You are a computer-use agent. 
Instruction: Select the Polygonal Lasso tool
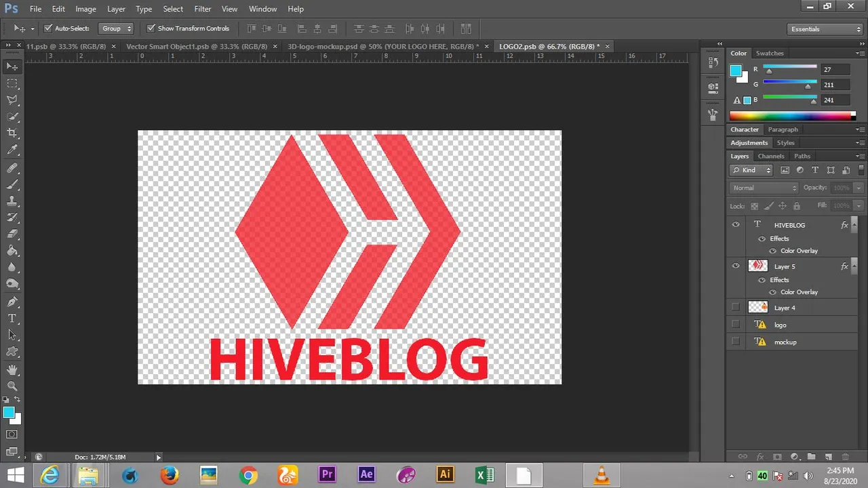[x=12, y=100]
